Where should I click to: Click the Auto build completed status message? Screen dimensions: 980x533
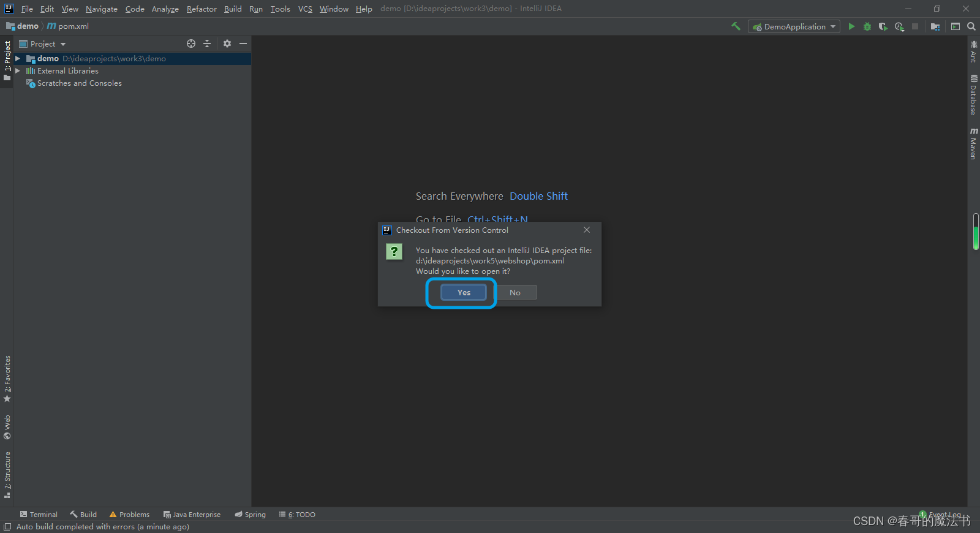tap(103, 527)
